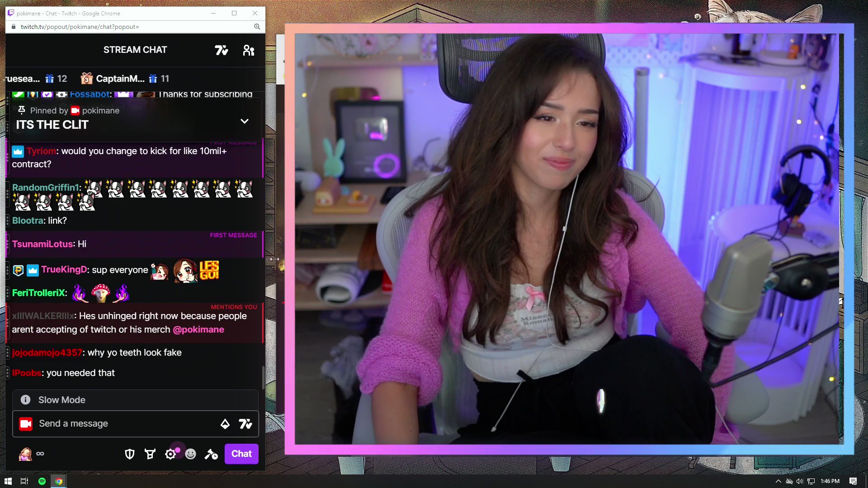Click the webcam stream preview

coord(569,239)
